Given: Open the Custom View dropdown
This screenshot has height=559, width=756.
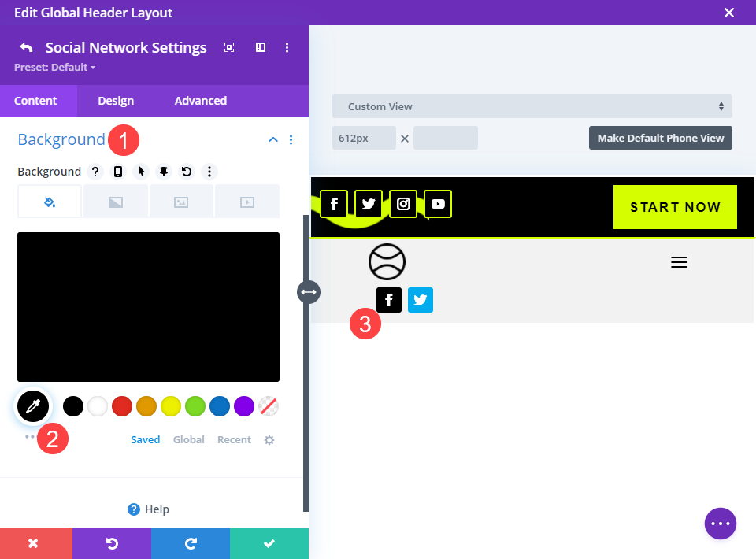Looking at the screenshot, I should tap(532, 106).
